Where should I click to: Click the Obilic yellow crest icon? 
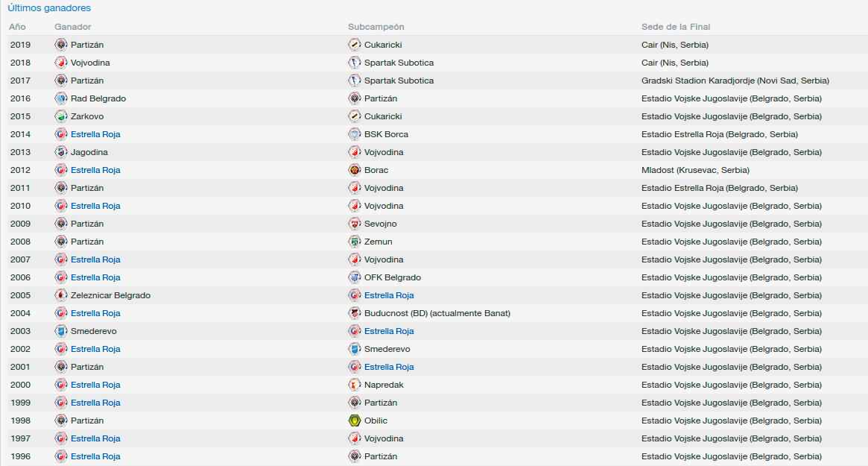pyautogui.click(x=355, y=421)
